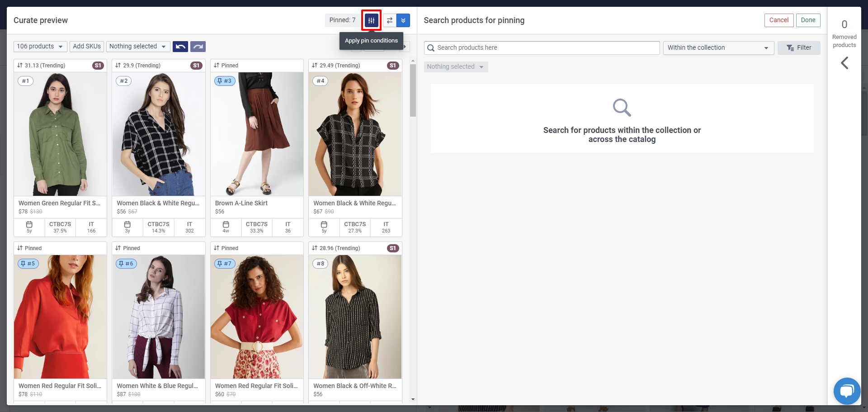The height and width of the screenshot is (412, 868).
Task: Click Brown A-Line Skirt title
Action: pyautogui.click(x=241, y=204)
